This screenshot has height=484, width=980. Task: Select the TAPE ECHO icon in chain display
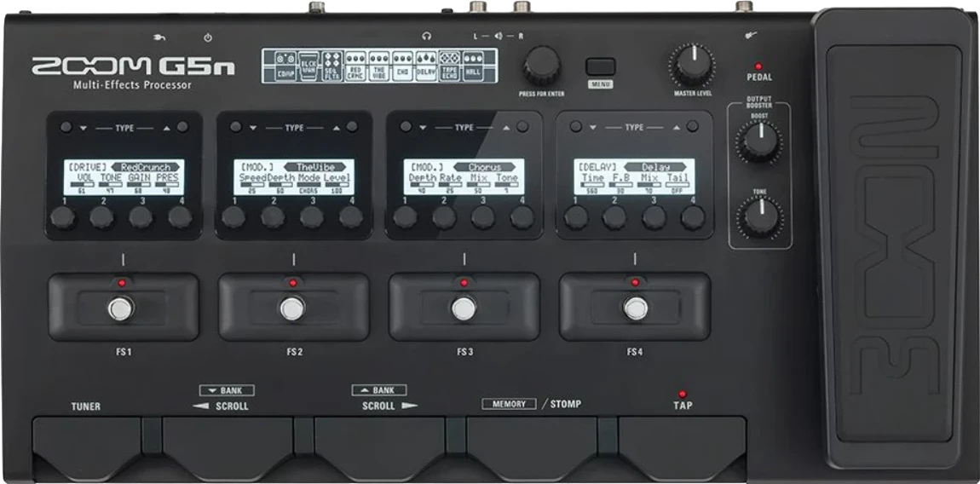(x=448, y=66)
